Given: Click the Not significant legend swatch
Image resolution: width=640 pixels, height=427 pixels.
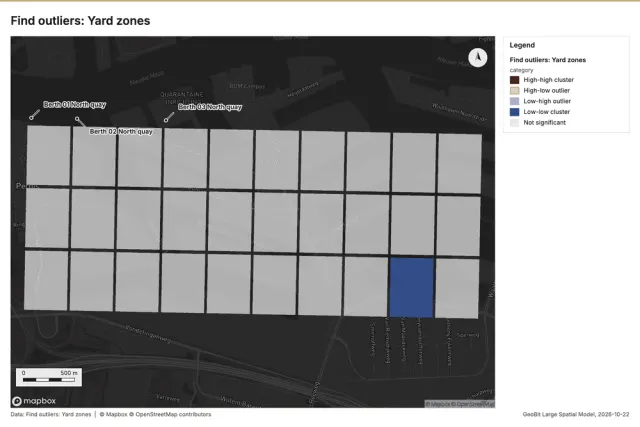Looking at the screenshot, I should [x=515, y=122].
